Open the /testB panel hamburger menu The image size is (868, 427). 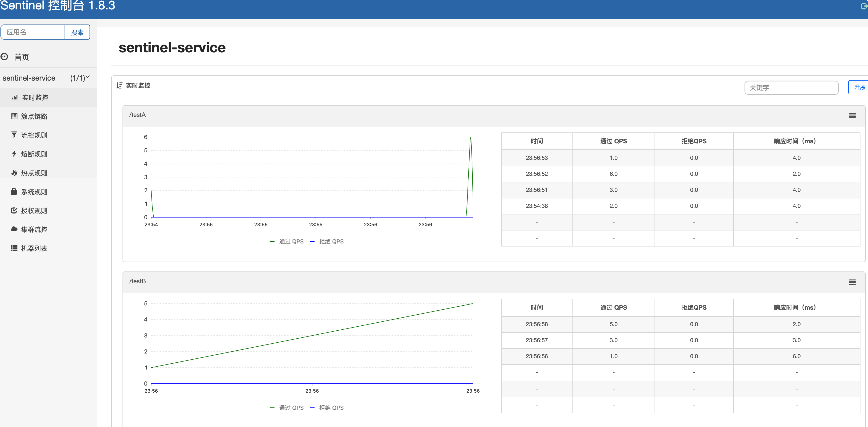pos(852,282)
